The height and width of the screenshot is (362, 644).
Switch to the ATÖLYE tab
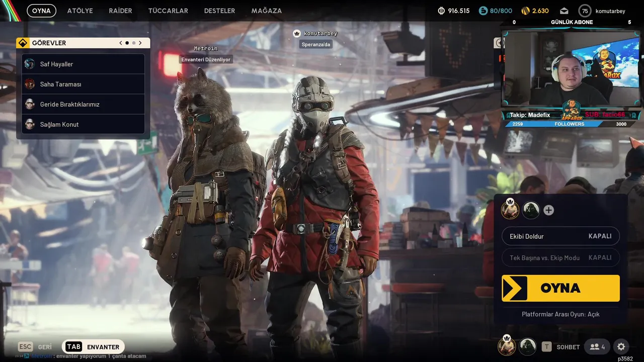pyautogui.click(x=80, y=11)
